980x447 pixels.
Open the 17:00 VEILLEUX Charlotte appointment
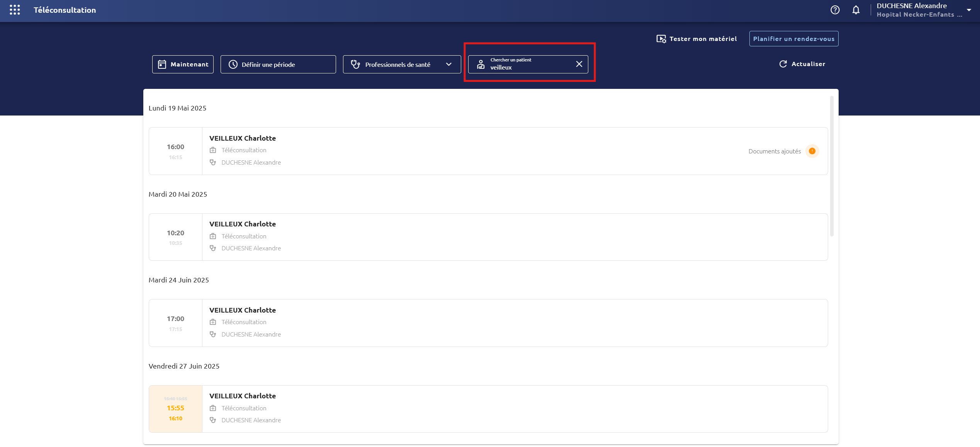point(488,323)
